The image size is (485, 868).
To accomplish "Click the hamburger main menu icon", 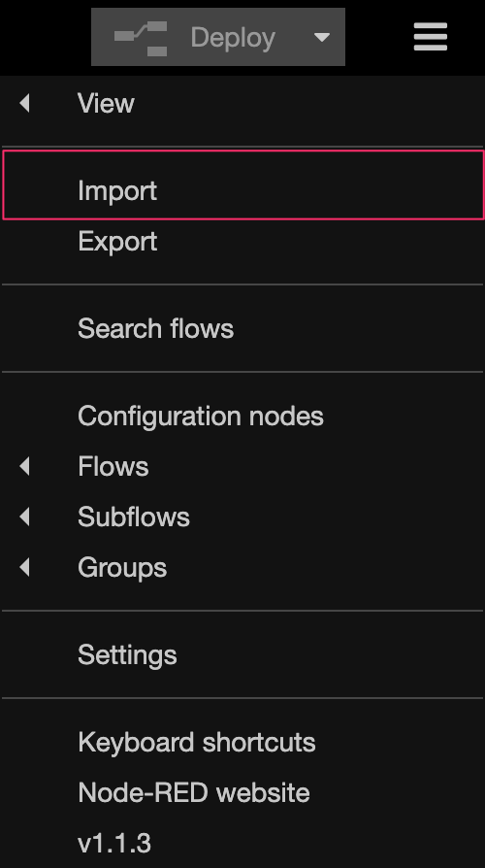I will [431, 37].
